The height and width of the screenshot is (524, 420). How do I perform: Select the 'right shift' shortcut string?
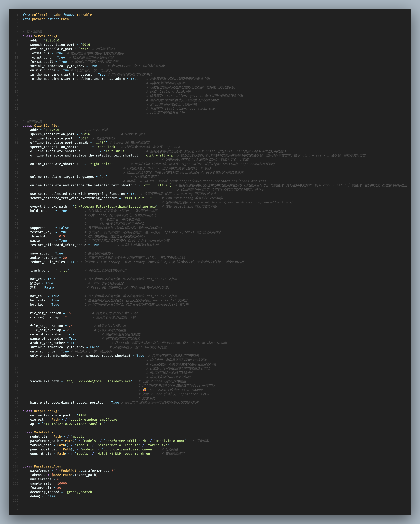[101, 164]
